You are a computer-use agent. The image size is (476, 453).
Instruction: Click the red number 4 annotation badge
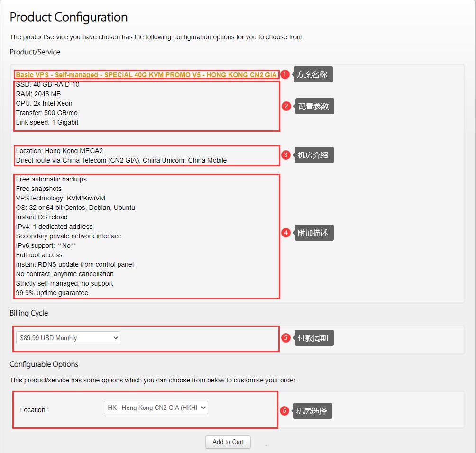pos(285,233)
